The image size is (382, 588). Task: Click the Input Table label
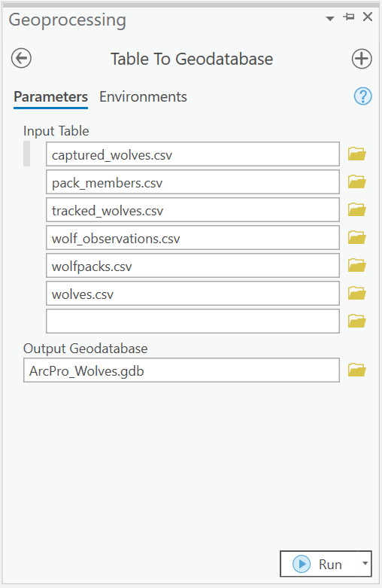click(x=56, y=131)
